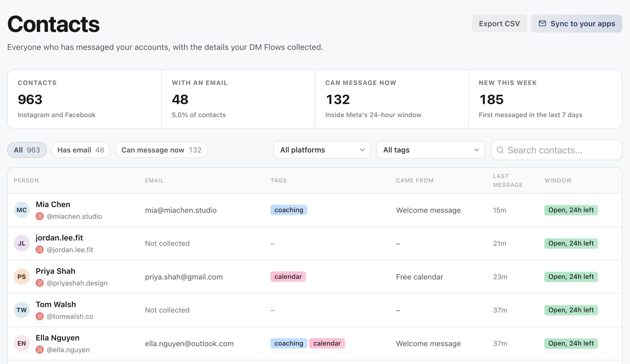630x364 pixels.
Task: Click the name Tom Walsh
Action: (x=56, y=304)
